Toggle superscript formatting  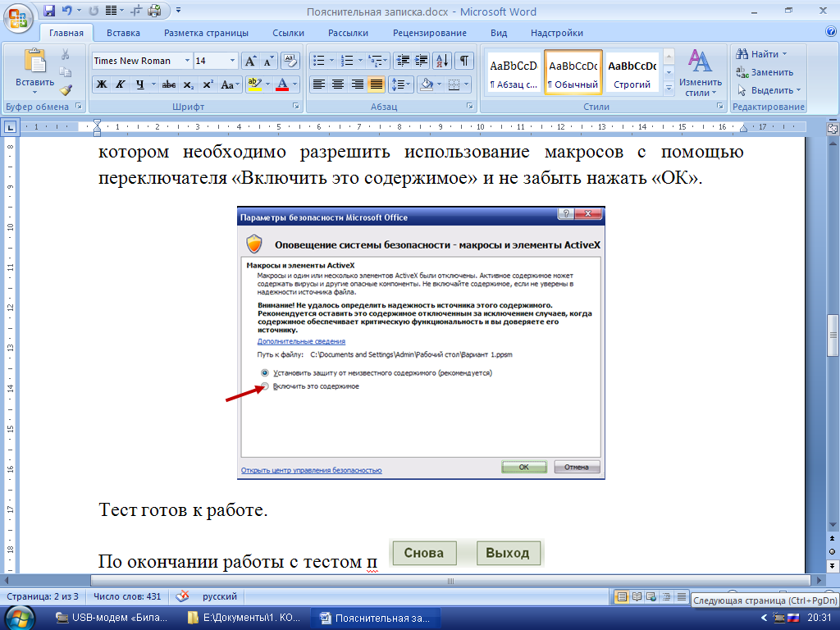tap(208, 84)
